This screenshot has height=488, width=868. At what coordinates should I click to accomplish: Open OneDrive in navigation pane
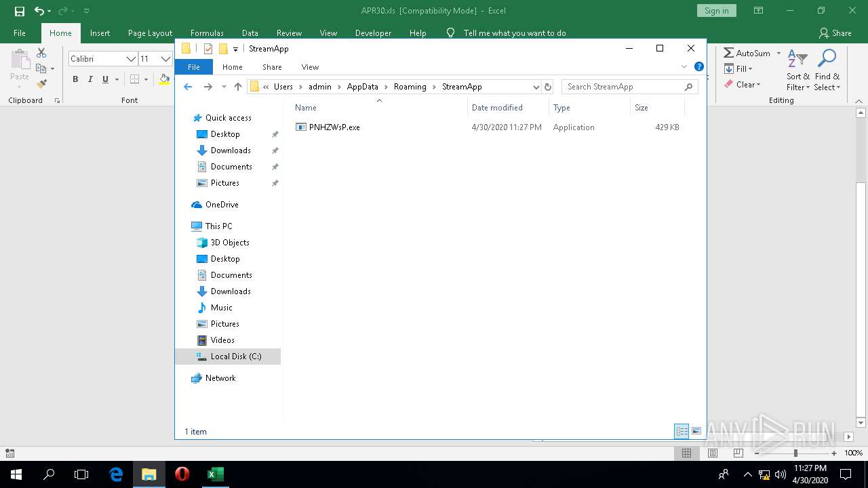click(222, 205)
